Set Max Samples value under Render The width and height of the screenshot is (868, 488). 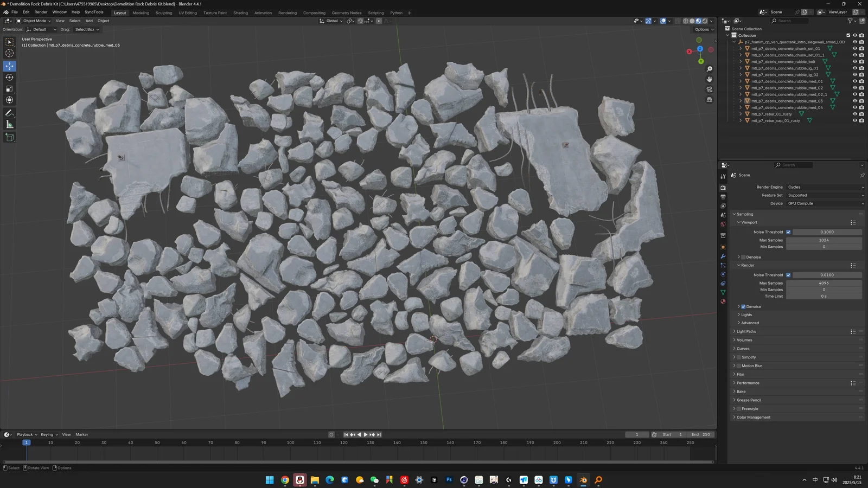[825, 282]
